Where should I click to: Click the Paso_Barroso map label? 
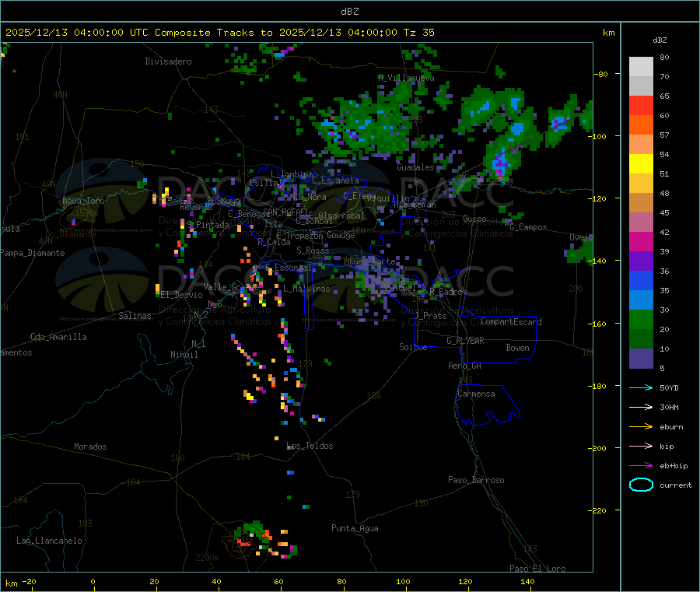[476, 480]
